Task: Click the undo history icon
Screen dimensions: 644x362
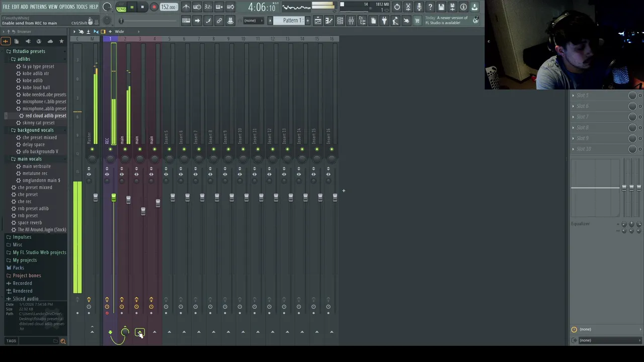Action: click(397, 7)
